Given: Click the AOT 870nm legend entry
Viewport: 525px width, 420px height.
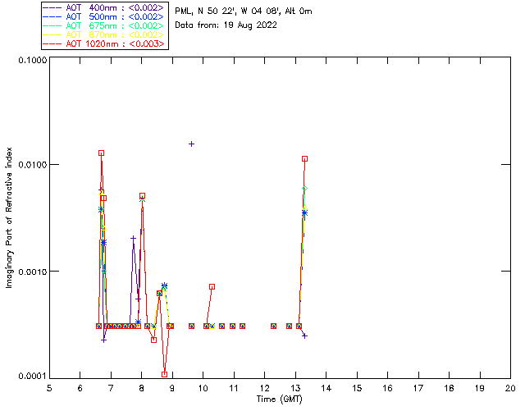Looking at the screenshot, I should (x=104, y=34).
